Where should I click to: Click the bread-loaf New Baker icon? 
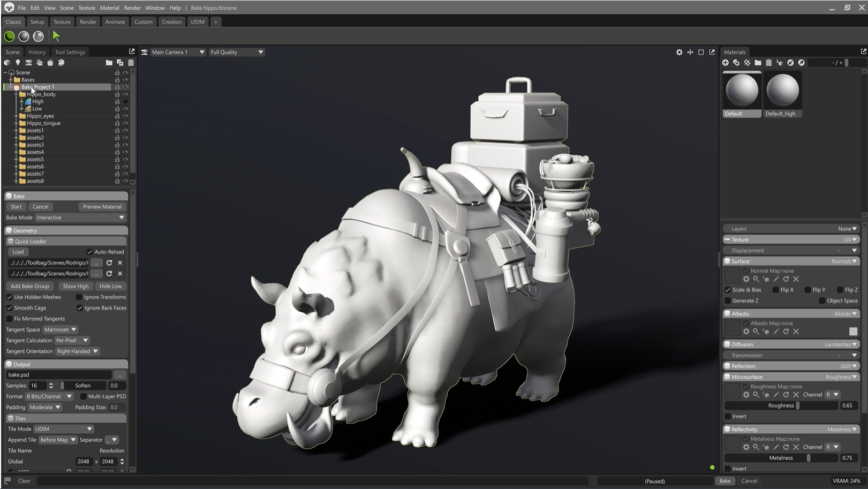(x=50, y=63)
